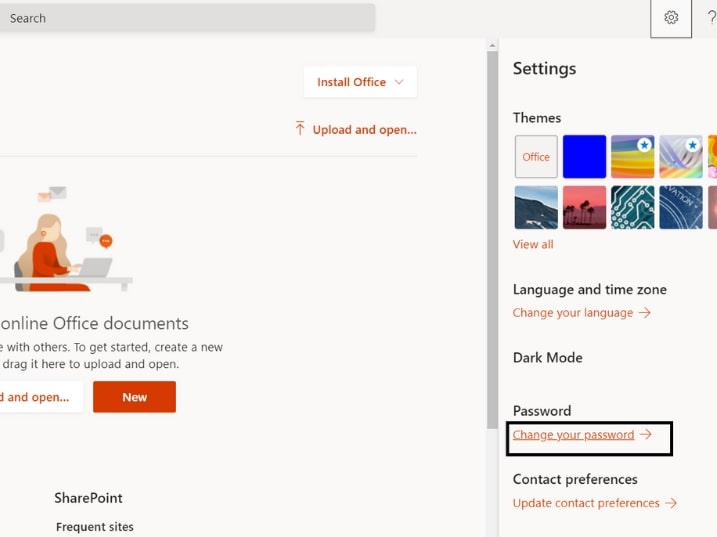This screenshot has height=537, width=717.
Task: Click the page's vertical scrollbar
Action: pos(492,240)
